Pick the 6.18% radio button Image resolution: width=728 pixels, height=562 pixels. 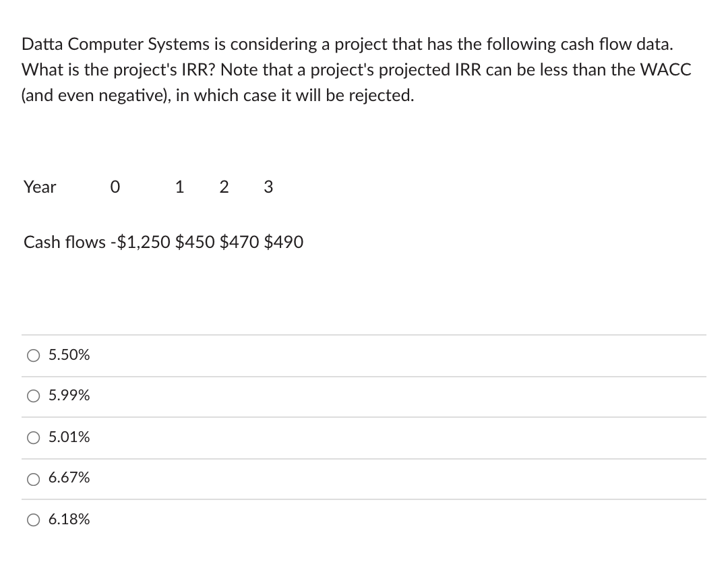tap(33, 520)
